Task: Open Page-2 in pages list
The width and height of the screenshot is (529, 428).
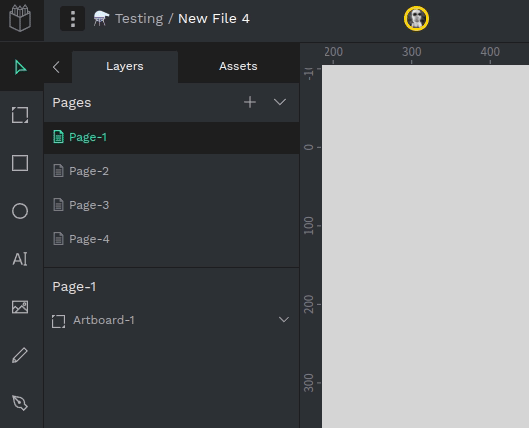Action: (x=171, y=171)
